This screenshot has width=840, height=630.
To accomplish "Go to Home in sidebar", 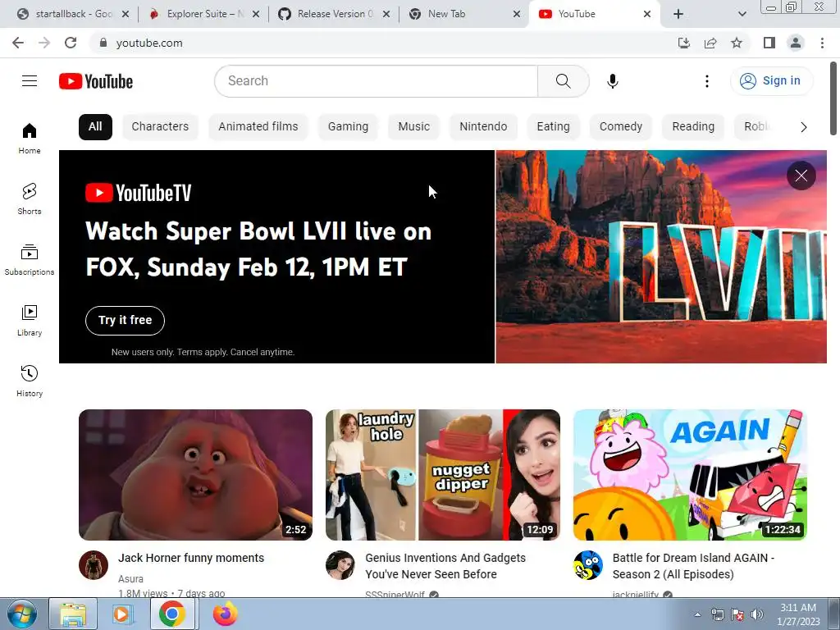I will point(30,138).
